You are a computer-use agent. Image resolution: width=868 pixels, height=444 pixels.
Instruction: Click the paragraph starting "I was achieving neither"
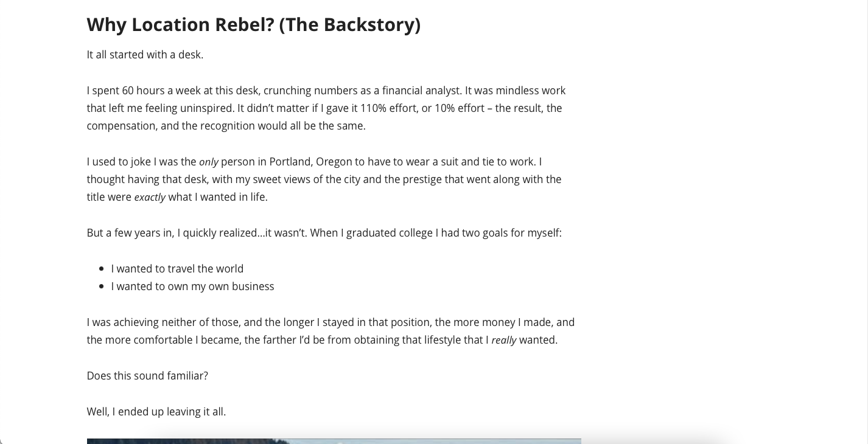tap(331, 331)
